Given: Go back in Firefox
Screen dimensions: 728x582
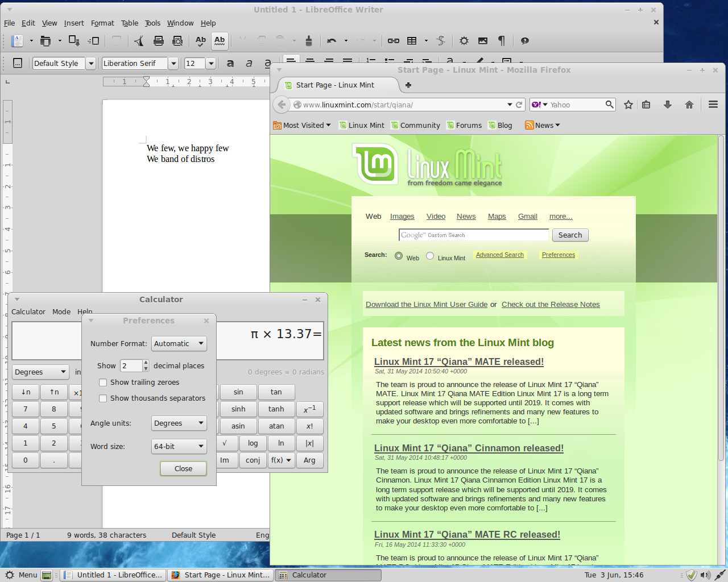Looking at the screenshot, I should point(282,105).
